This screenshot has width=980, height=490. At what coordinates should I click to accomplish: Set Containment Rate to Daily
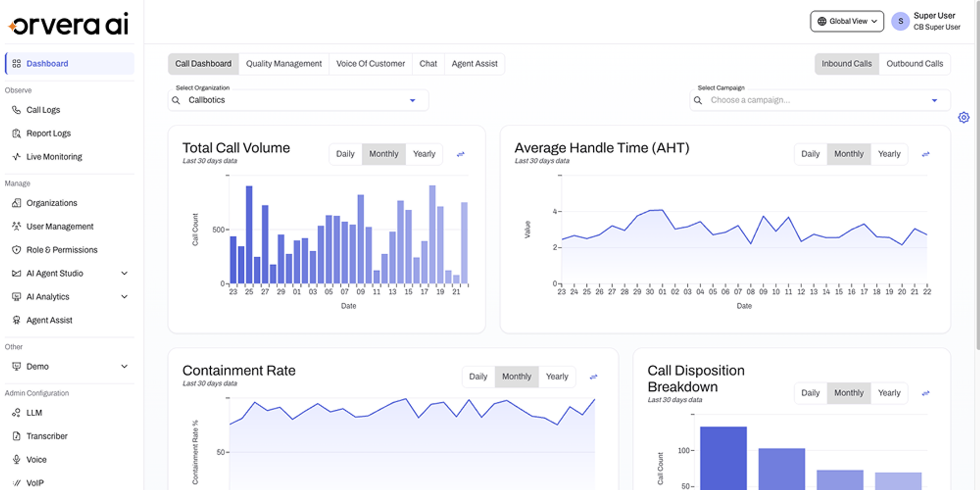478,376
